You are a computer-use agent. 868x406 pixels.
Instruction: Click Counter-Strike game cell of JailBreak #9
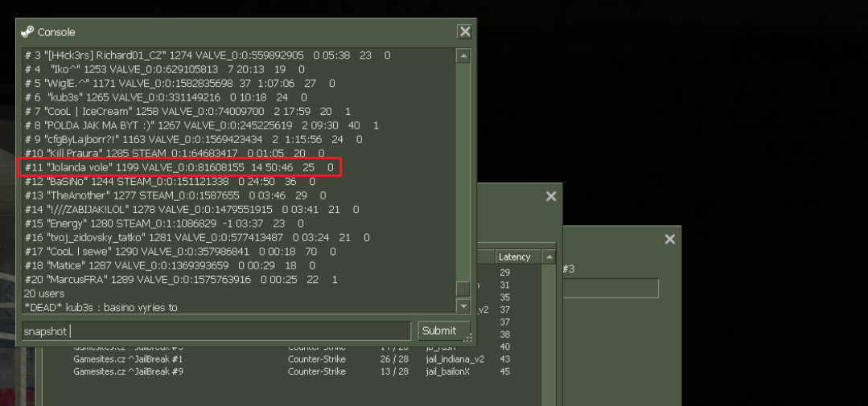[x=317, y=371]
